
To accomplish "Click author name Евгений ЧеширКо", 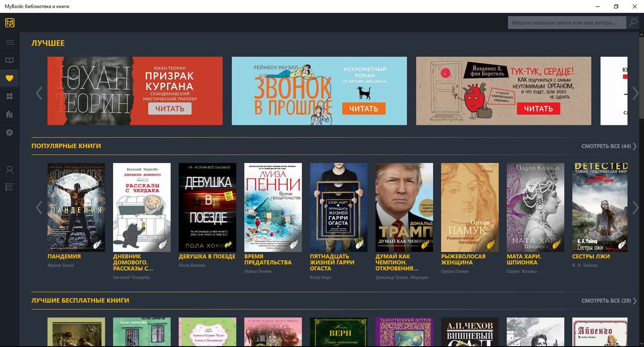I will coord(132,277).
